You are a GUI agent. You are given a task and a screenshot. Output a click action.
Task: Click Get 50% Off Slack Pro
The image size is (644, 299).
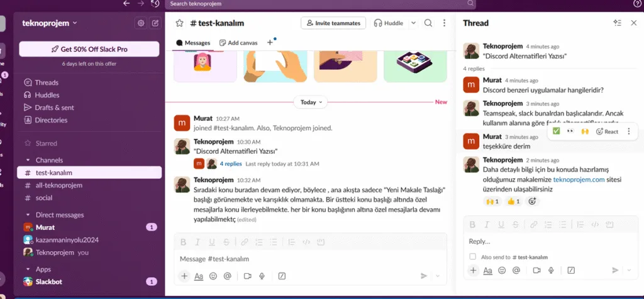point(89,49)
